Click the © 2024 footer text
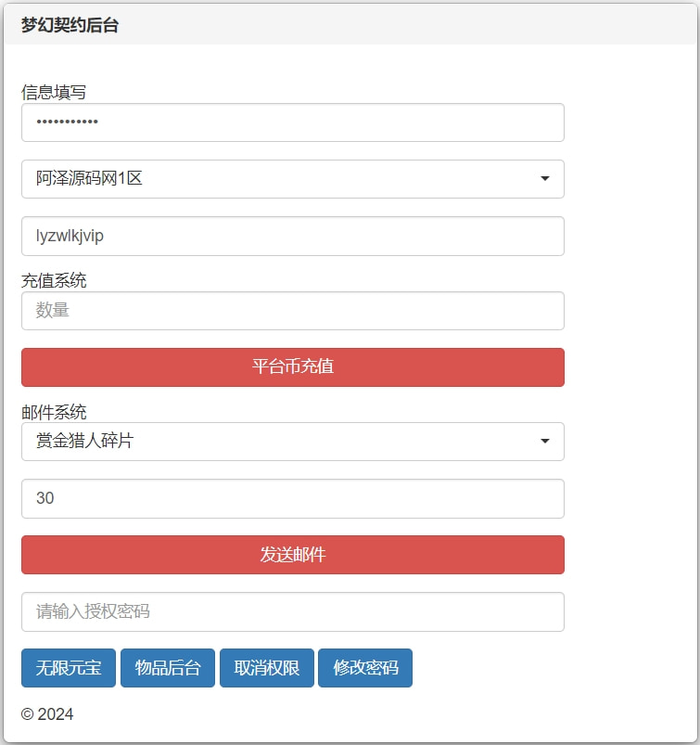Screen dimensions: 700x745 pos(47,714)
